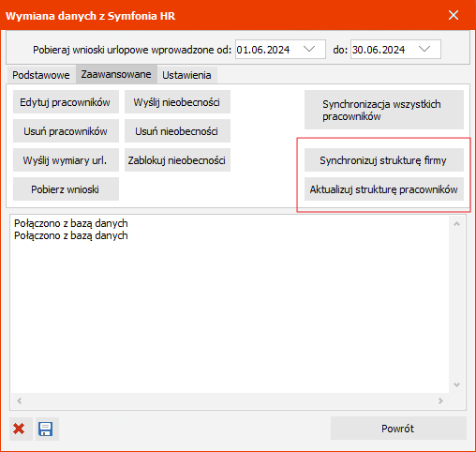Click the red X cancel icon
This screenshot has height=452, width=476.
point(19,429)
